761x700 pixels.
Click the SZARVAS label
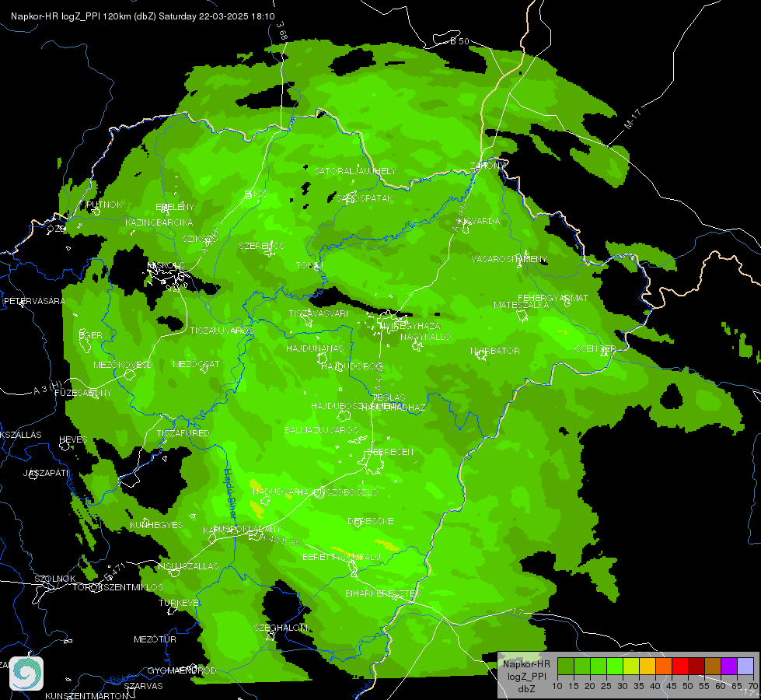point(143,686)
